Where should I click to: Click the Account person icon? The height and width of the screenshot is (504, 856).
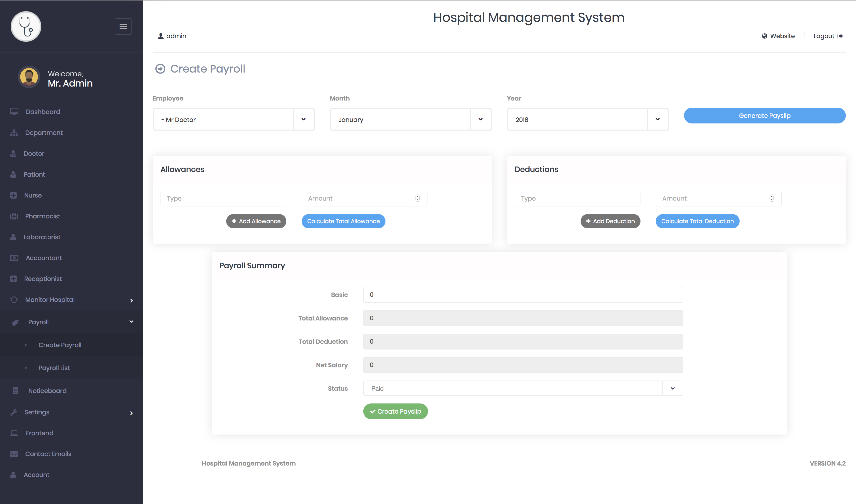(x=13, y=475)
